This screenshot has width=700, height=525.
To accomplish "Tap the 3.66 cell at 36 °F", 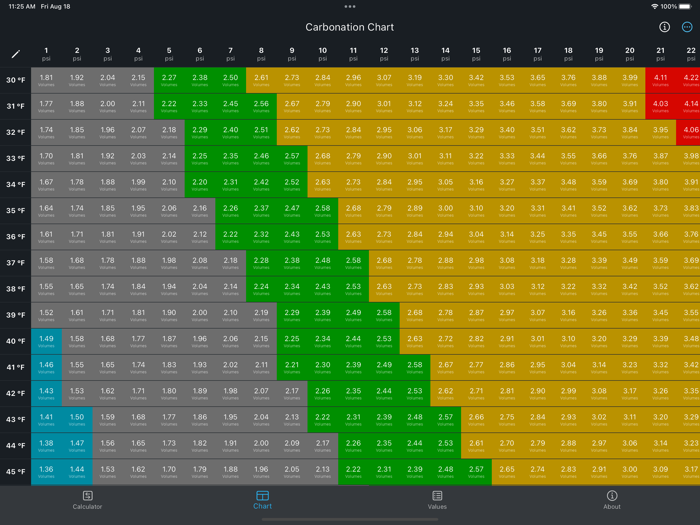I will coord(661,237).
